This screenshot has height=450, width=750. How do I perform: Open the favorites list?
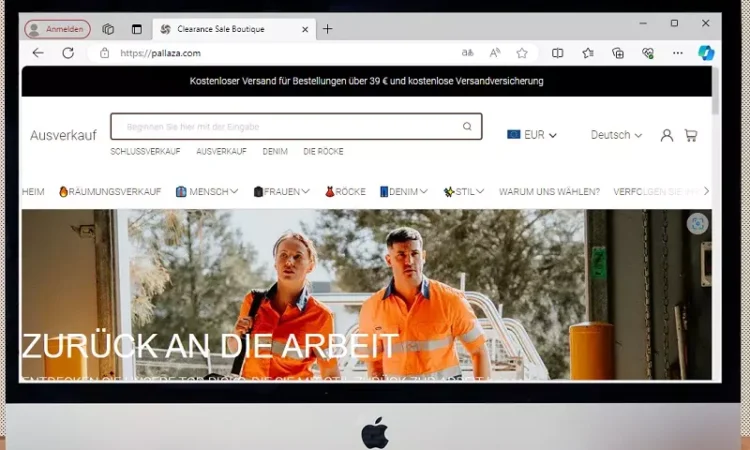588,53
